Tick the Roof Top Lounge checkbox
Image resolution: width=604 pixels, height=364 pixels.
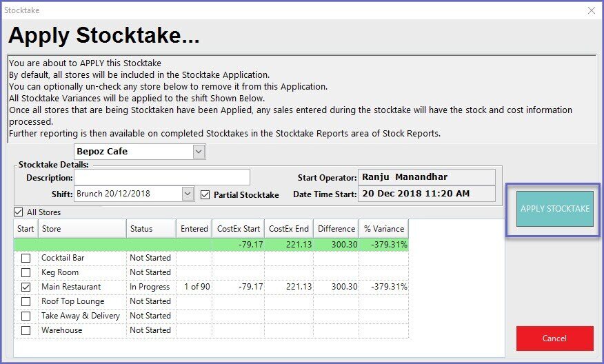click(26, 301)
